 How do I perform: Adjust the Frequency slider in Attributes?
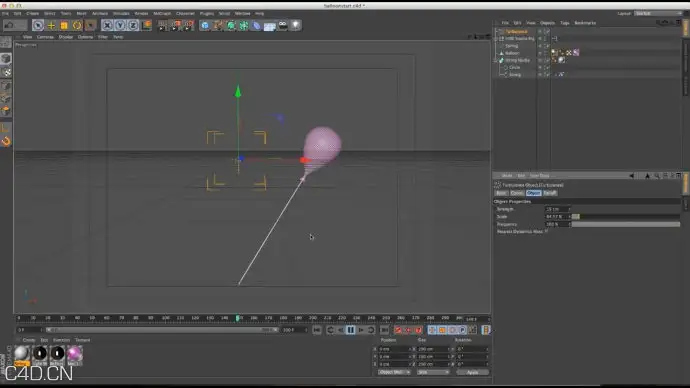coord(626,224)
